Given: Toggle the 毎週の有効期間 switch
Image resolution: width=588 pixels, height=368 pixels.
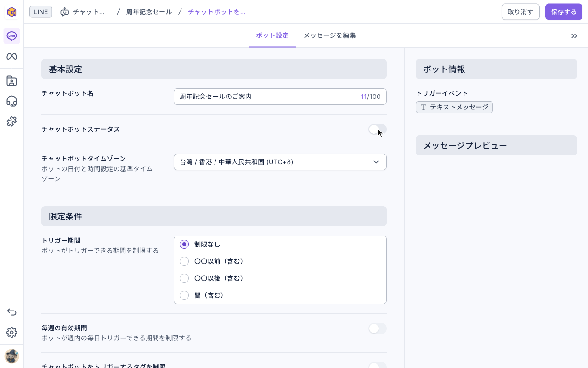Looking at the screenshot, I should tap(378, 328).
